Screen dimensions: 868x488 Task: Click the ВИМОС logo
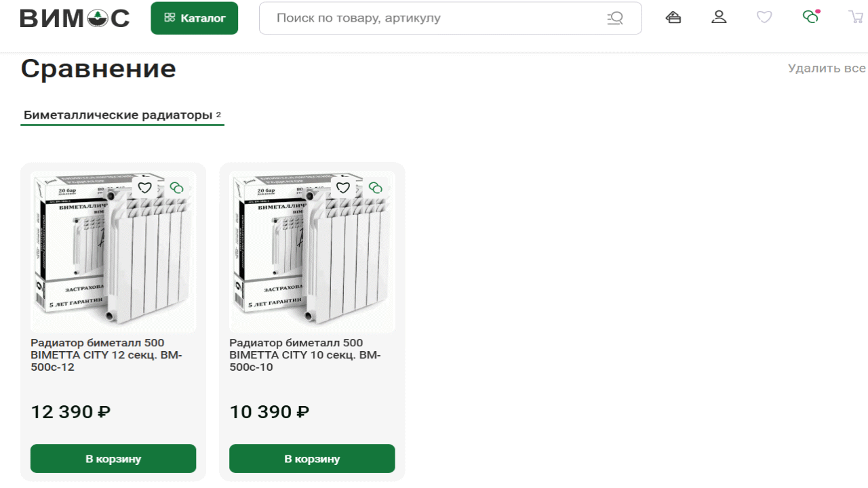75,18
